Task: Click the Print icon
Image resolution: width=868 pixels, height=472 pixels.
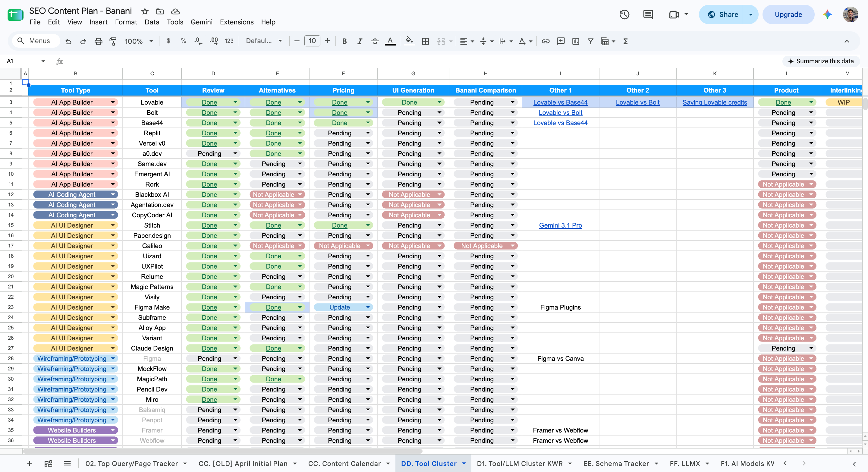Action: tap(98, 41)
